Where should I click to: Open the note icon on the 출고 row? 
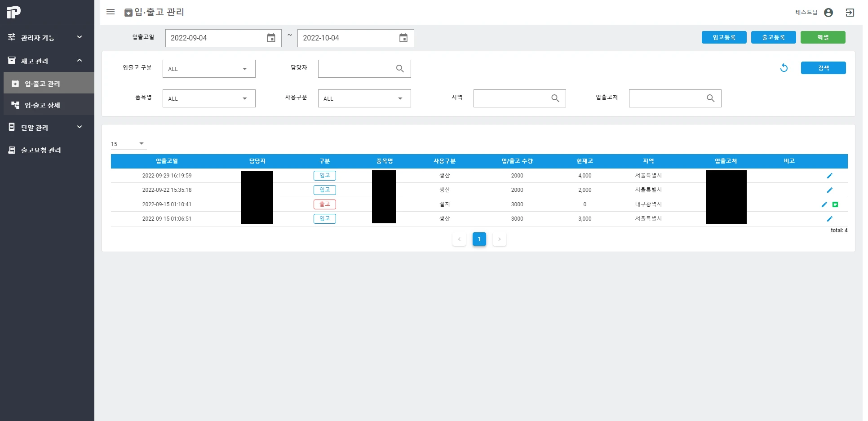coord(836,204)
